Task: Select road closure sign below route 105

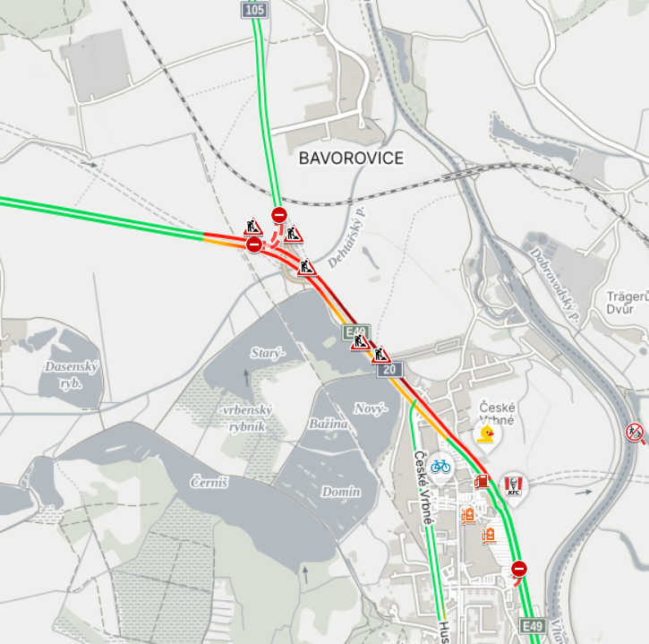Action: point(279,215)
